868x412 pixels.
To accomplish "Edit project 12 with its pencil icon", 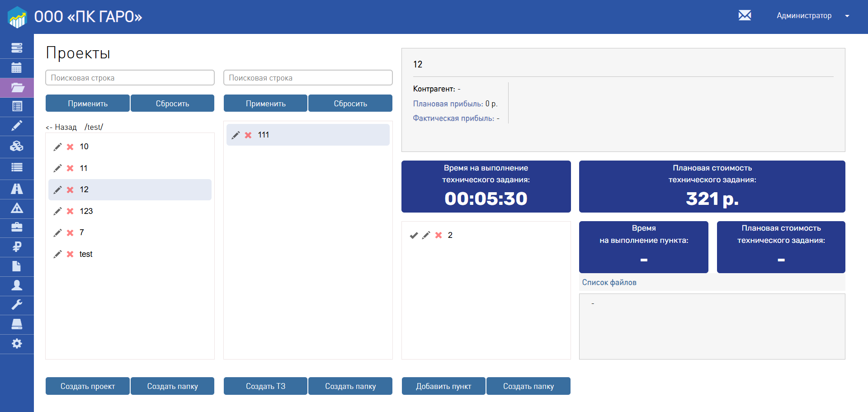I will pos(57,190).
